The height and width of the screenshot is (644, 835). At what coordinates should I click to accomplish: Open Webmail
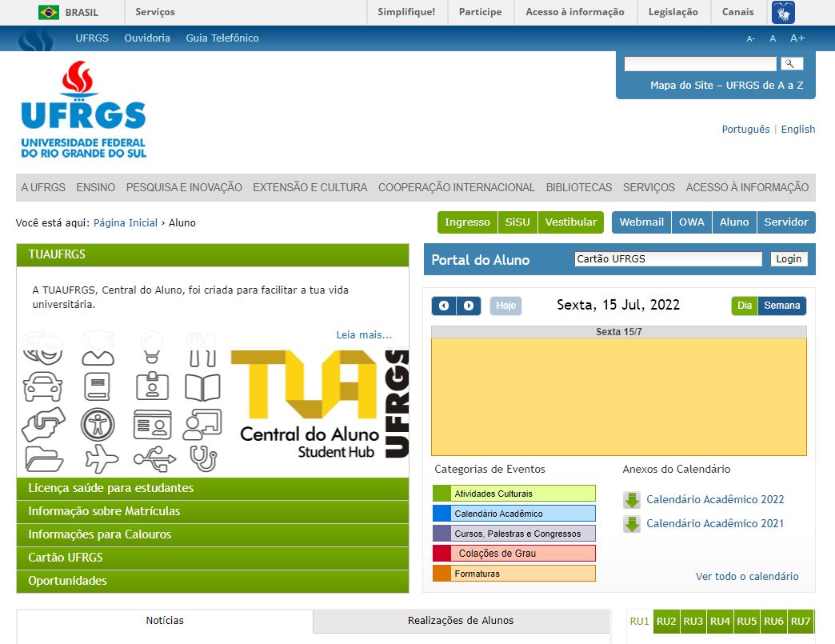(x=641, y=222)
